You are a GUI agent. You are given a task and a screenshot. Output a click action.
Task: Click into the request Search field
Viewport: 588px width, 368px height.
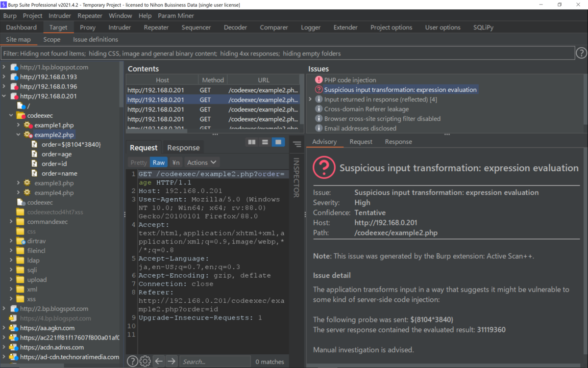coord(215,362)
